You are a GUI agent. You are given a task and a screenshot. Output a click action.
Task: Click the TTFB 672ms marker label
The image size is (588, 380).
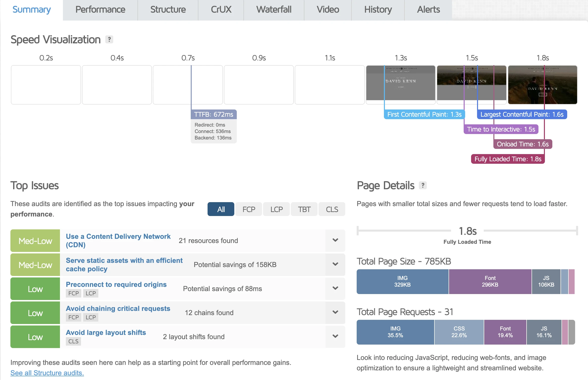(x=213, y=114)
